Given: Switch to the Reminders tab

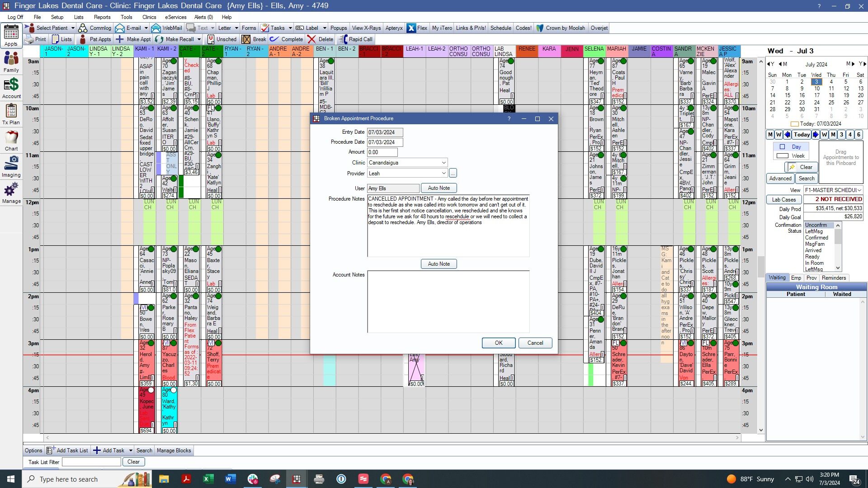Looking at the screenshot, I should coord(834,278).
